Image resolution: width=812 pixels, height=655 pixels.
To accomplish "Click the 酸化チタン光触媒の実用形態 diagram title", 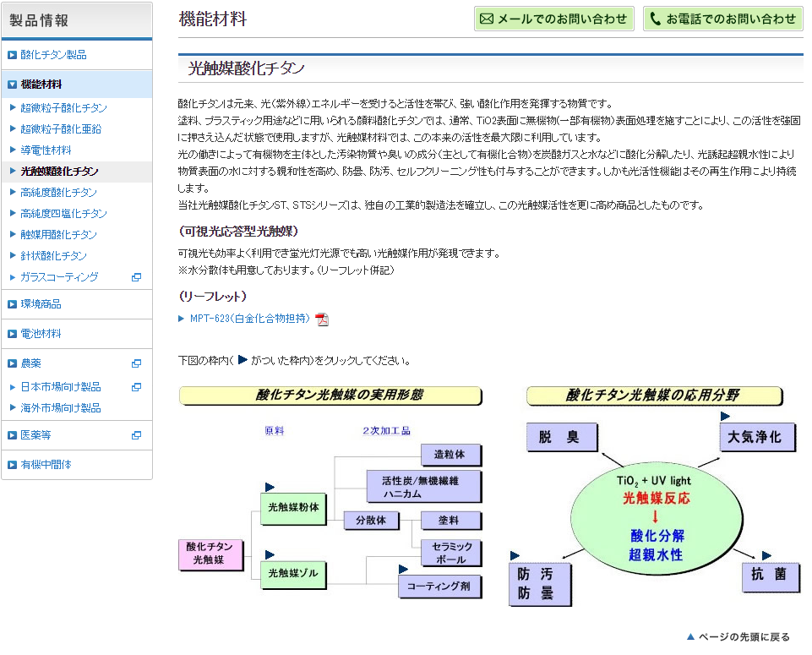I will tap(330, 396).
